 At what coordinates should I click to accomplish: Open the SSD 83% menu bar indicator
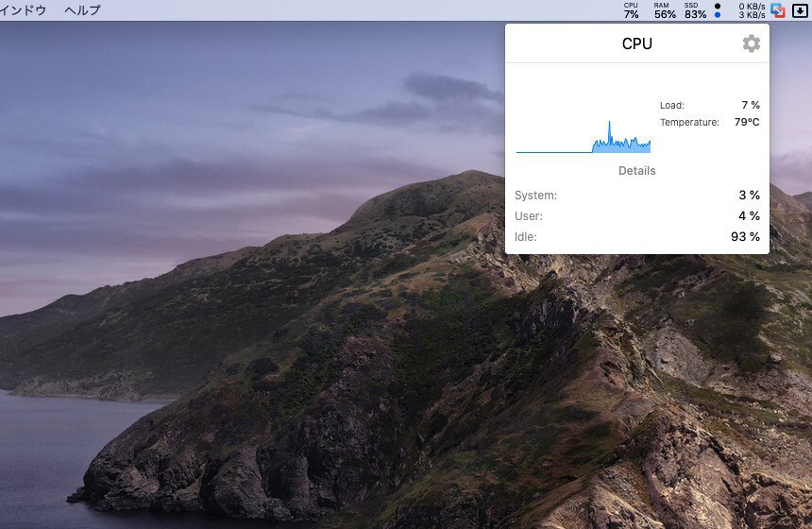click(x=695, y=10)
